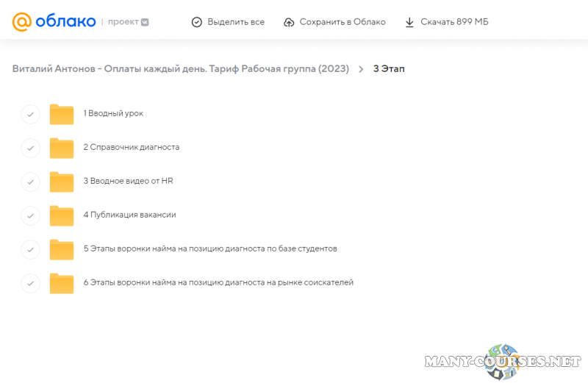The width and height of the screenshot is (588, 386).
Task: Check the 6 Этапы воронки найма folder checkbox
Action: (30, 283)
